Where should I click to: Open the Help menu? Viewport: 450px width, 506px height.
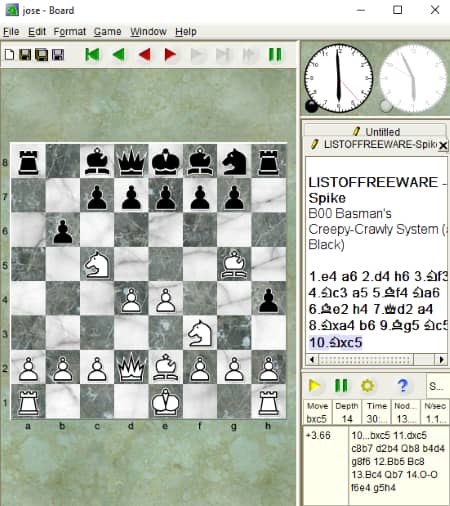(x=186, y=32)
